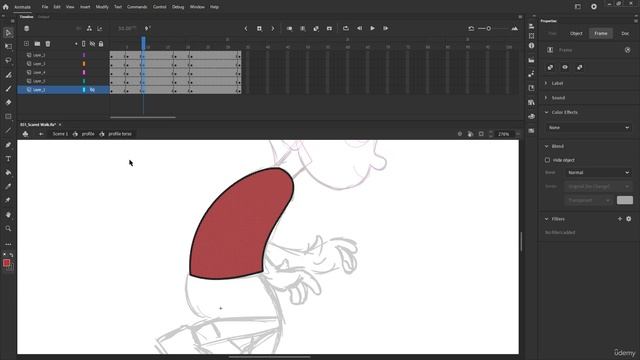Image resolution: width=640 pixels, height=360 pixels.
Task: Collapse the Filters section
Action: coord(546,219)
